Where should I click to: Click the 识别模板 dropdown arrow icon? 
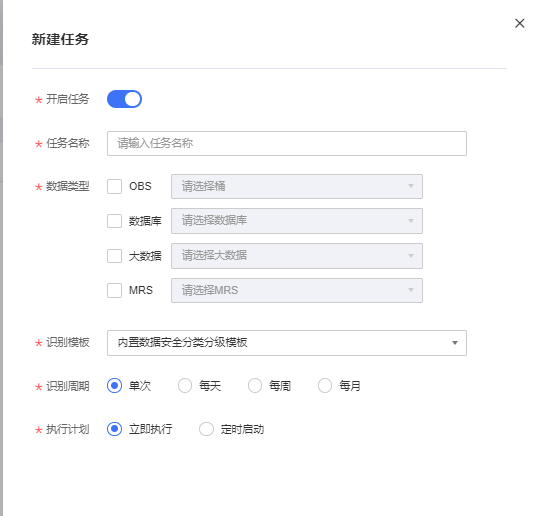(x=455, y=343)
